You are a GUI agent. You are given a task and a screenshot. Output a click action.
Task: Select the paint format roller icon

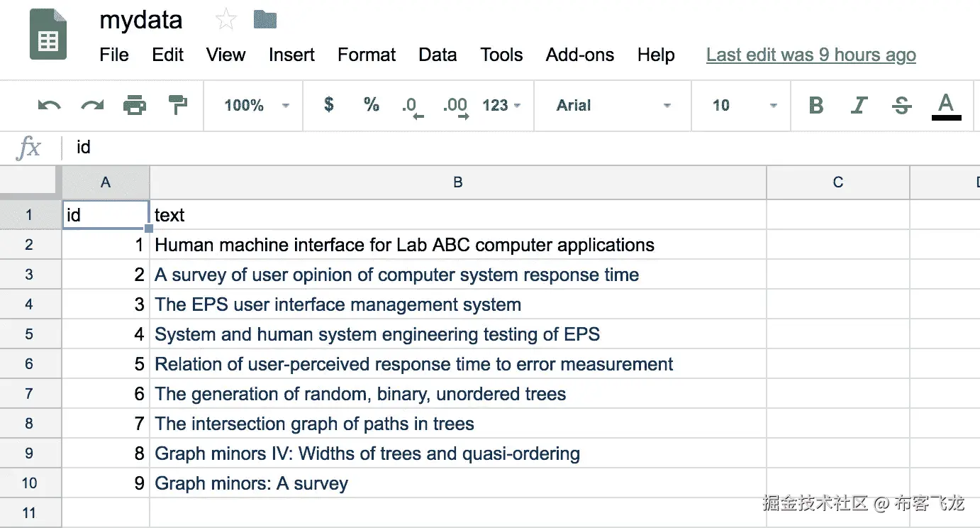tap(177, 106)
